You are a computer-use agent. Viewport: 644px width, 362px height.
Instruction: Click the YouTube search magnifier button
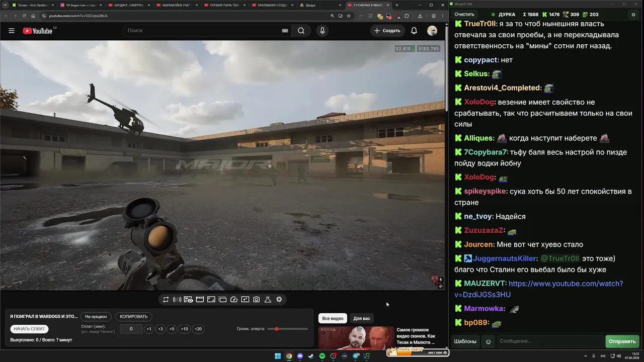tap(301, 31)
